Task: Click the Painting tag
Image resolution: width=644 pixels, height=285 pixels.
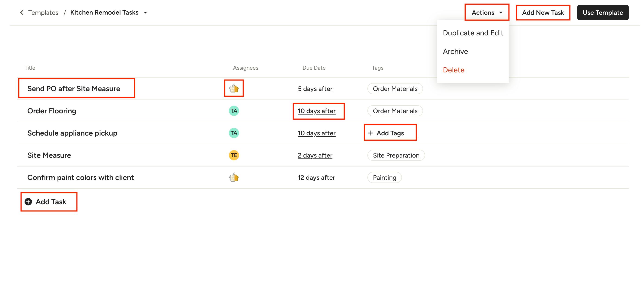Action: point(385,177)
